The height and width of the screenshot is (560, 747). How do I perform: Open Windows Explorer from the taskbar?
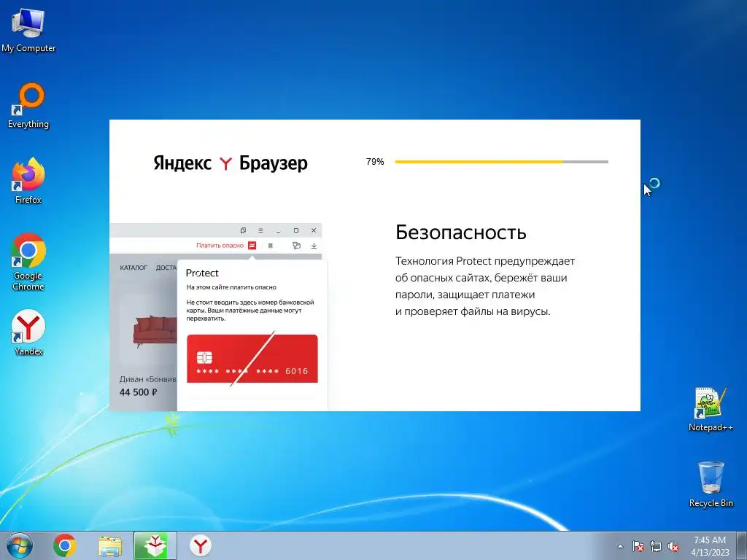110,545
